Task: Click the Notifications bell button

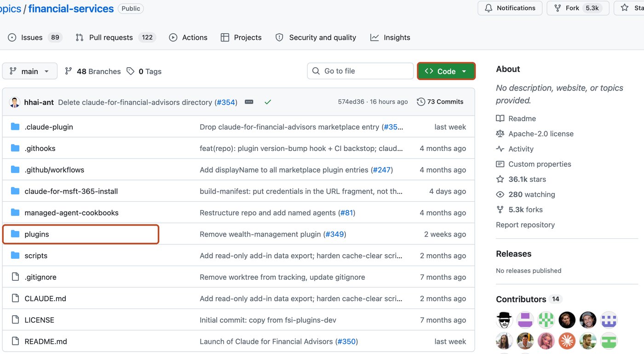Action: [510, 8]
